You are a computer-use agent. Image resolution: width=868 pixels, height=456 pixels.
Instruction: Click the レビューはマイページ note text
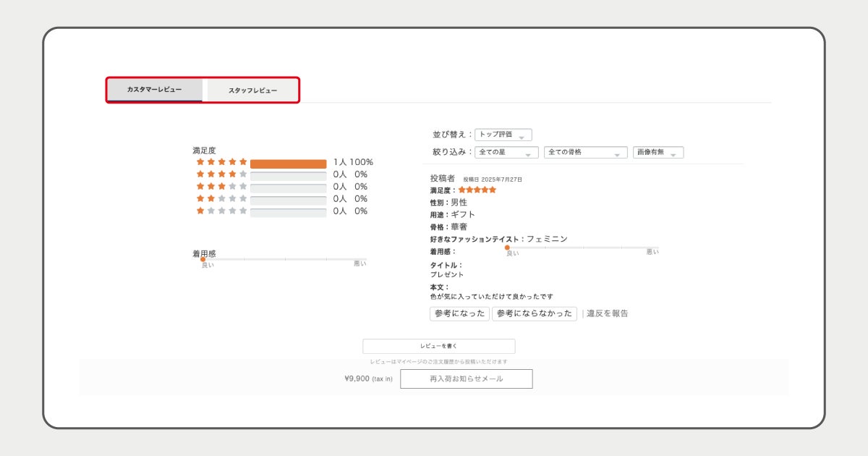point(438,361)
